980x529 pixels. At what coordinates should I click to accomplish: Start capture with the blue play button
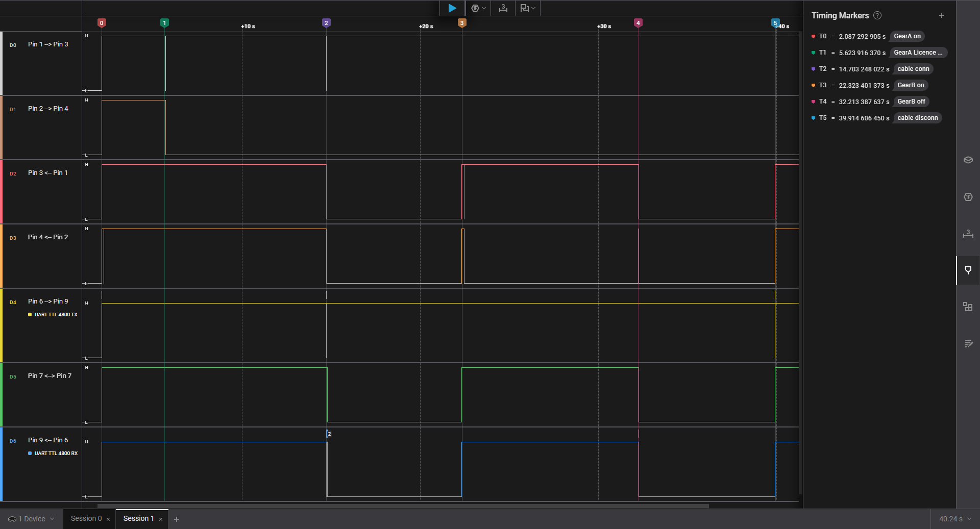(x=452, y=8)
